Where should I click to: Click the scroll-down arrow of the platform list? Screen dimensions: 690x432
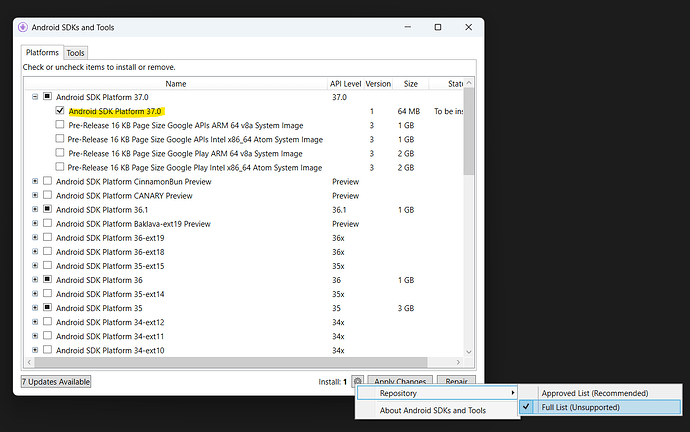[x=469, y=351]
